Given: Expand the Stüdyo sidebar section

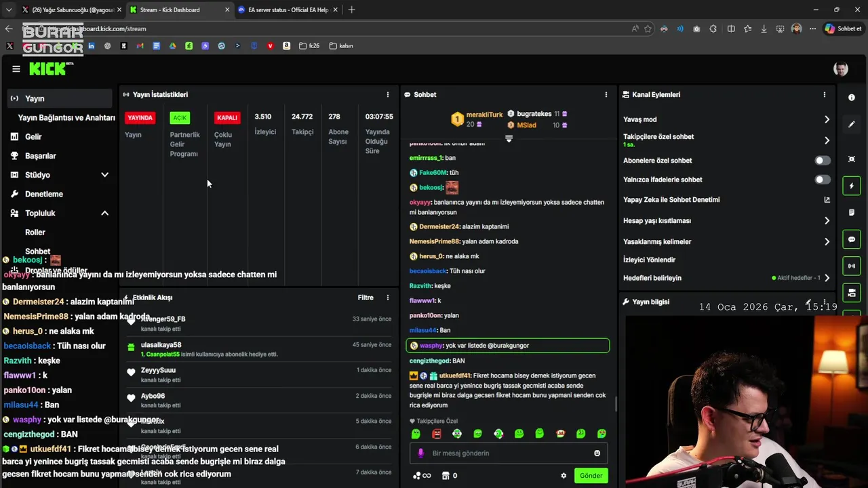Looking at the screenshot, I should pos(105,175).
